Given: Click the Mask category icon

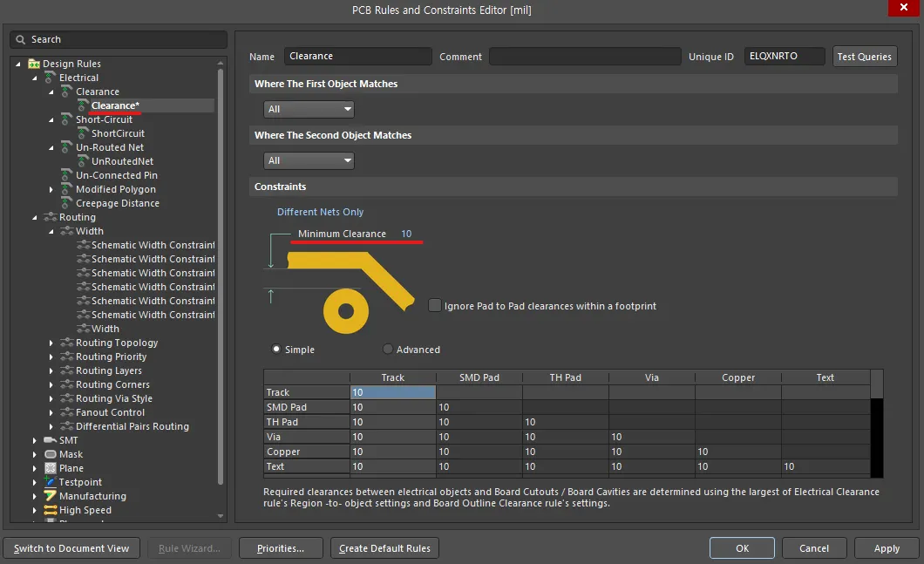Looking at the screenshot, I should 51,454.
